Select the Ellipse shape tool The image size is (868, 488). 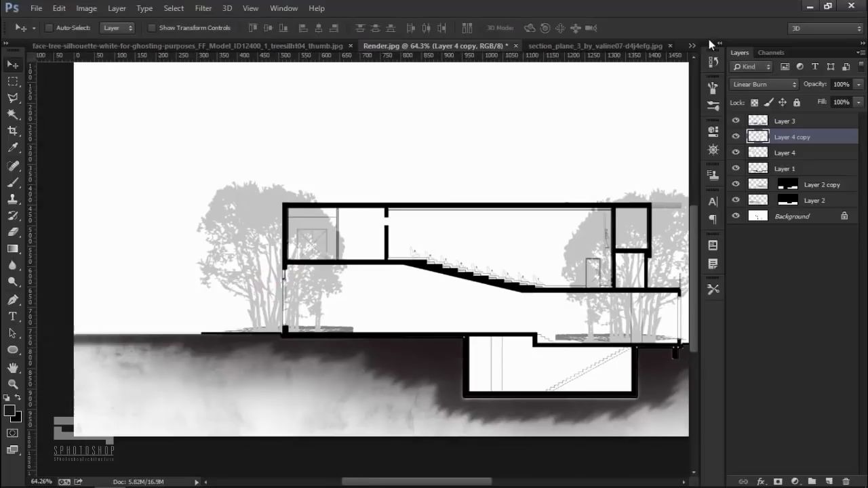coord(13,350)
